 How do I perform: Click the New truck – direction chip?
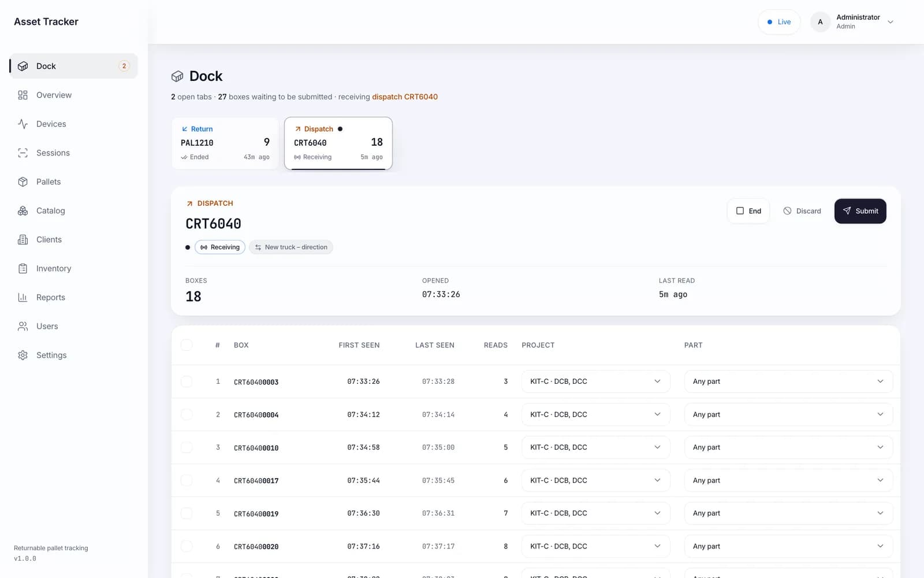pos(291,247)
